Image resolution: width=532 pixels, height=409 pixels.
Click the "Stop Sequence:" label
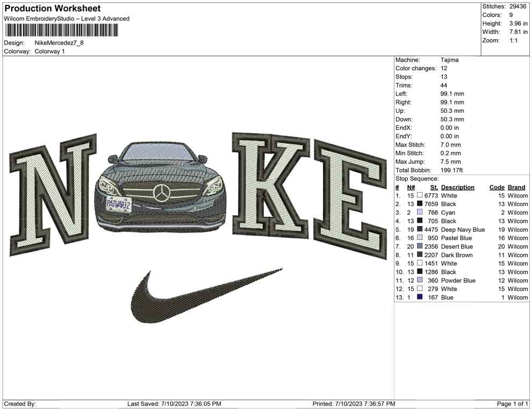(x=417, y=179)
